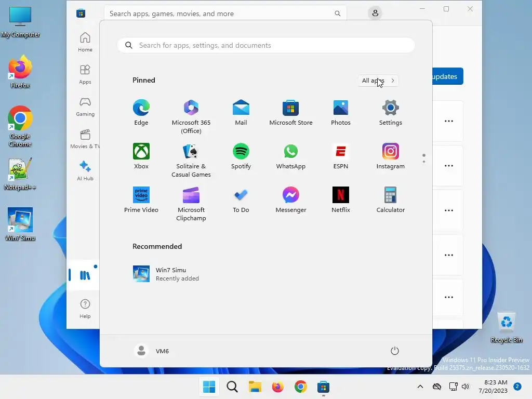The width and height of the screenshot is (532, 399).
Task: Go to Home in Microsoft Store sidebar
Action: (85, 43)
